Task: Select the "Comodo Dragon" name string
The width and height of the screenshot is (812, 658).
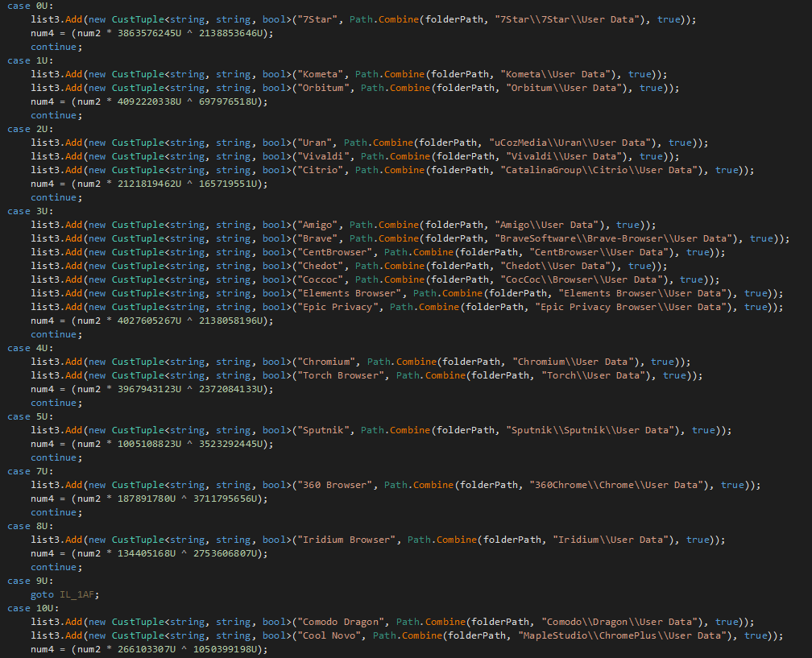Action: pos(340,623)
